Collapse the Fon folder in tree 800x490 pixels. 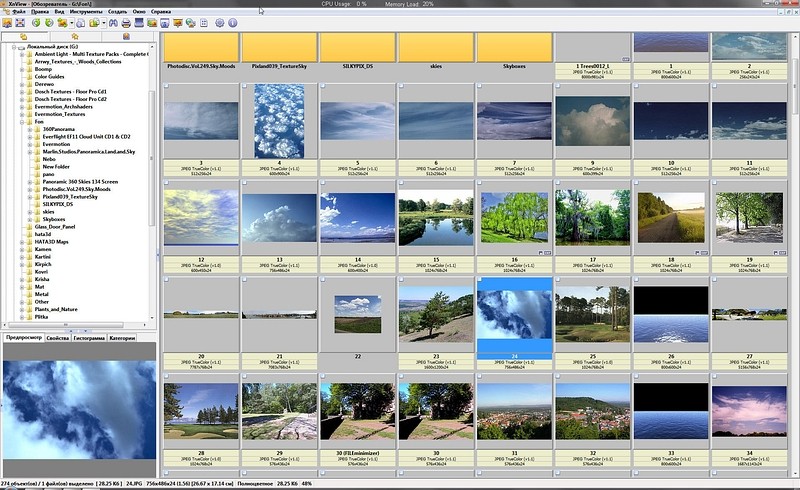pos(23,120)
